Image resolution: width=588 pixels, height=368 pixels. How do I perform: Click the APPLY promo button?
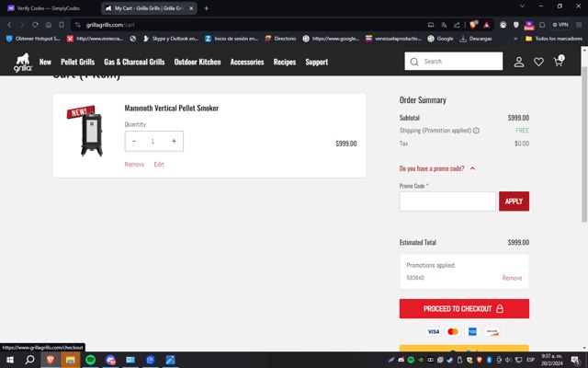click(514, 201)
